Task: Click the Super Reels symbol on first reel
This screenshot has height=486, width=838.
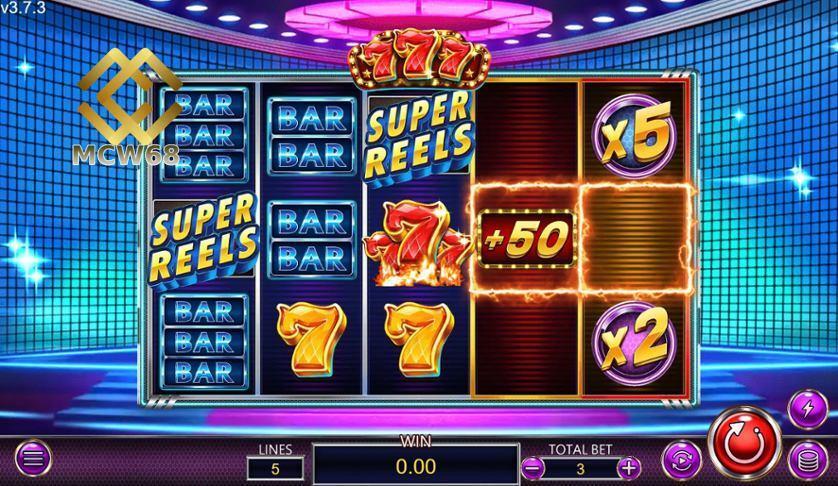Action: coord(204,238)
